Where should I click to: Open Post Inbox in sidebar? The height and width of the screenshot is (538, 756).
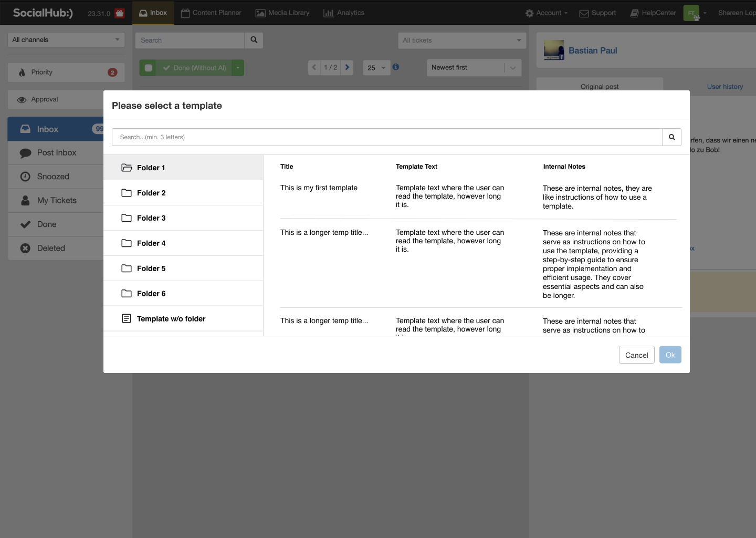pyautogui.click(x=56, y=153)
